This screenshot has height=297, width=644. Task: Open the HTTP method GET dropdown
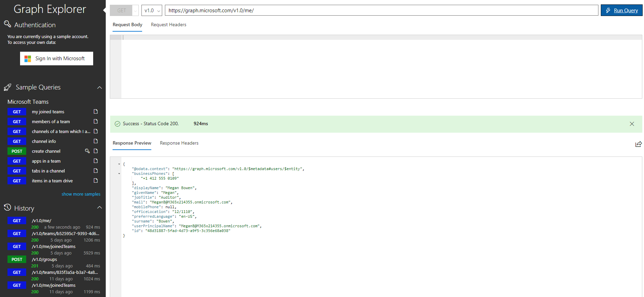[124, 11]
